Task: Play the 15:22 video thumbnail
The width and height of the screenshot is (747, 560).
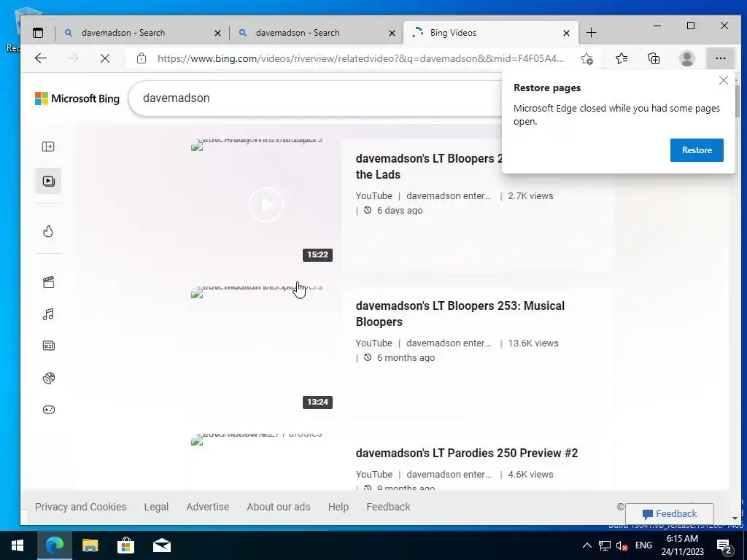Action: (x=266, y=205)
